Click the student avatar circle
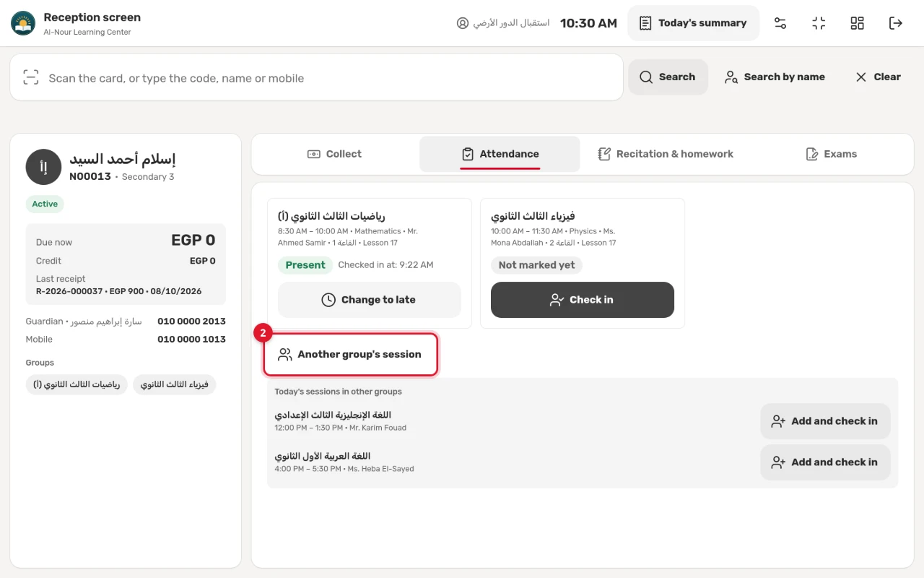The height and width of the screenshot is (578, 924). [43, 167]
